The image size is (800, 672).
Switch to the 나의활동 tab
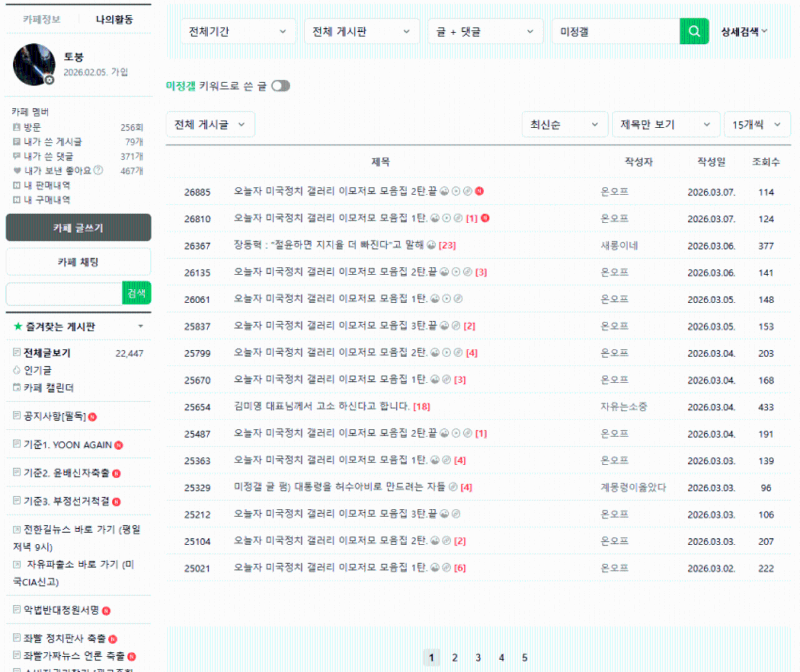(114, 19)
